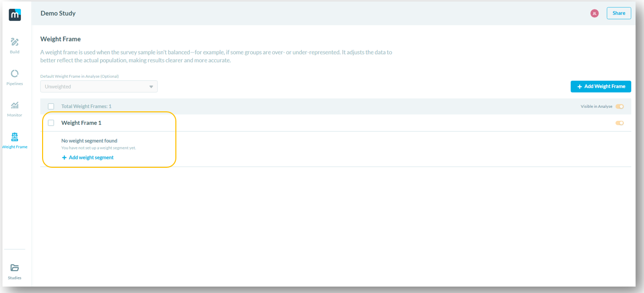Screen dimensions: 644x293
Task: Click the JL user avatar
Action: click(x=594, y=13)
